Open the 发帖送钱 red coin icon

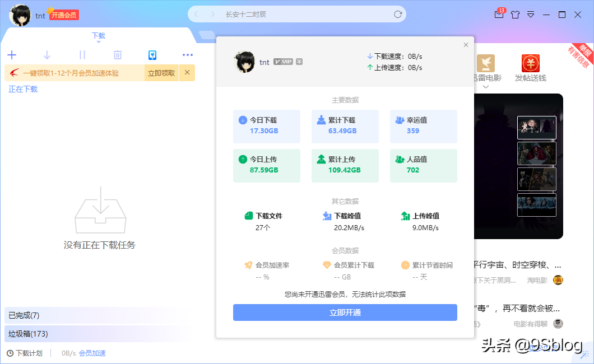click(x=530, y=63)
